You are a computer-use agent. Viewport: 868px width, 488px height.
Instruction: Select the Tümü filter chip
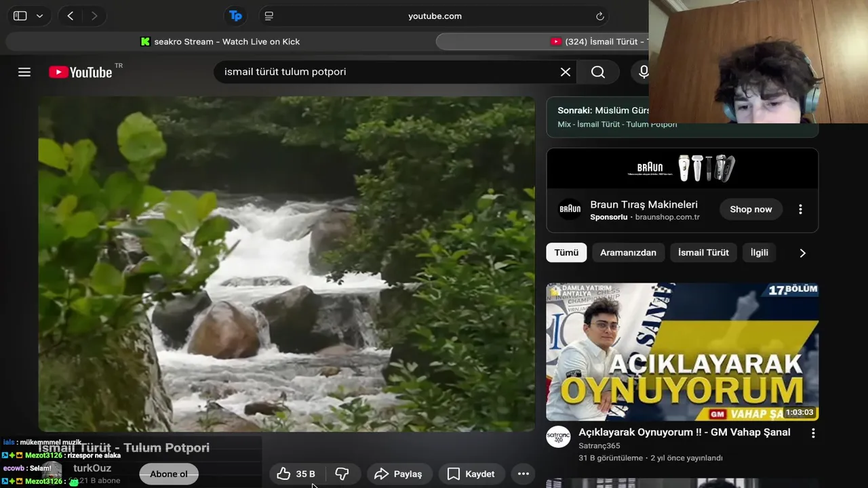pos(566,252)
